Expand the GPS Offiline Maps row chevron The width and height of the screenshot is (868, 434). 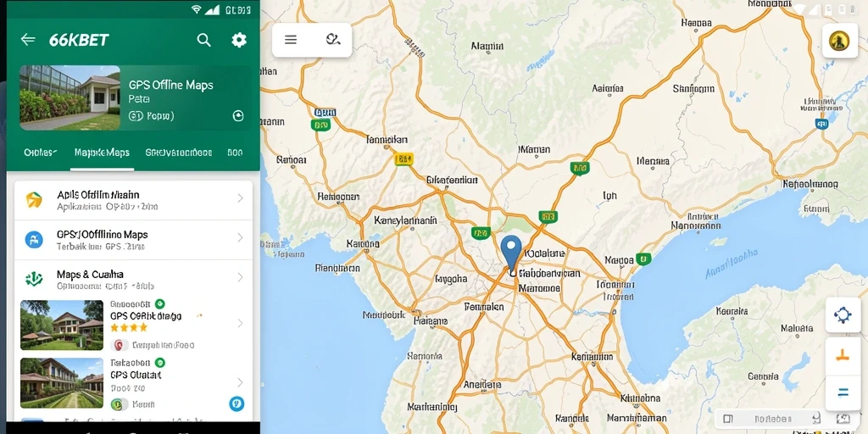[240, 237]
